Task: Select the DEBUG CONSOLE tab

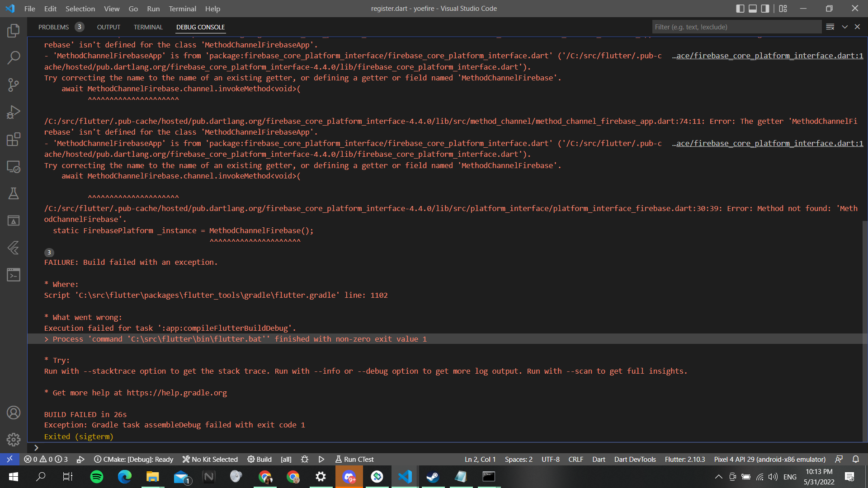Action: click(x=200, y=27)
